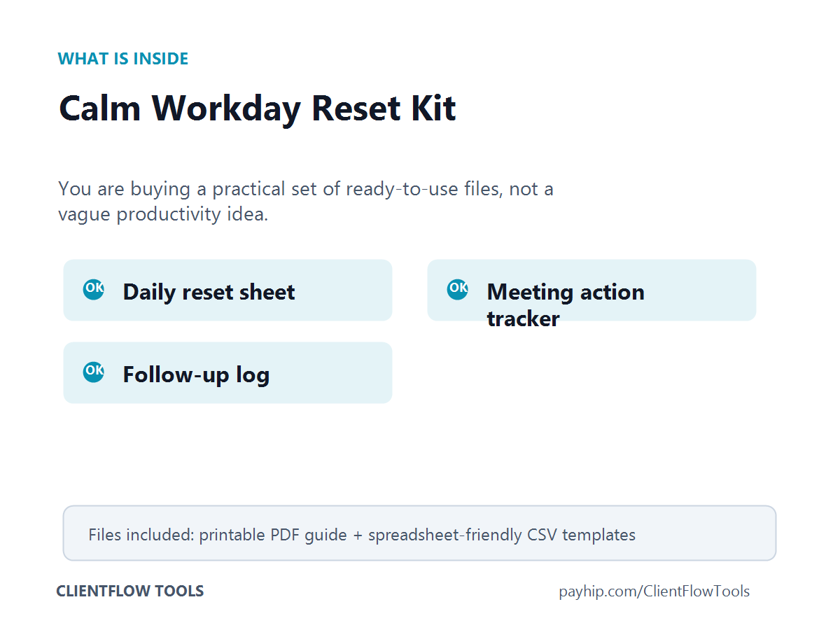Click the word 'tracker' on the Meeting card

pyautogui.click(x=524, y=319)
